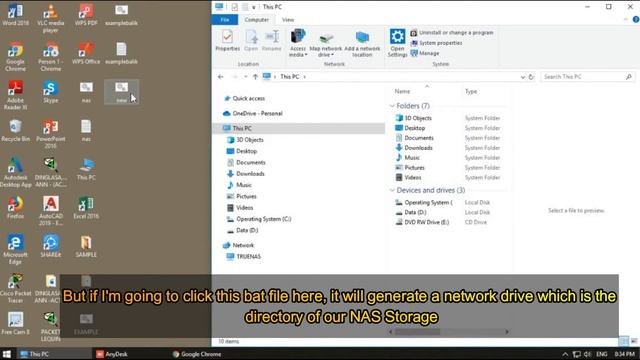Open SAMPLE folder on desktop

click(x=86, y=247)
